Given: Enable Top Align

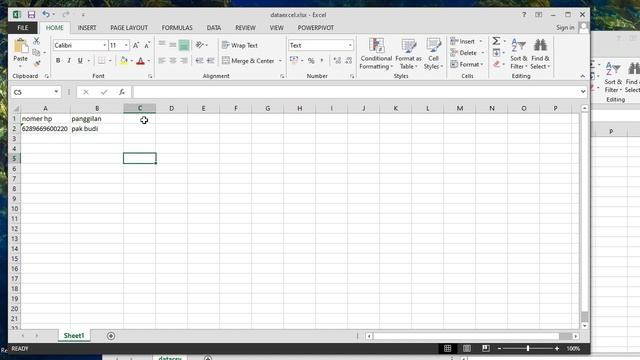Looking at the screenshot, I should 162,45.
